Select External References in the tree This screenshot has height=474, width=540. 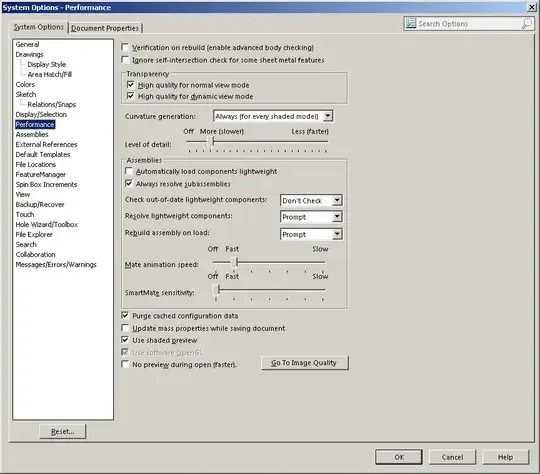click(46, 144)
